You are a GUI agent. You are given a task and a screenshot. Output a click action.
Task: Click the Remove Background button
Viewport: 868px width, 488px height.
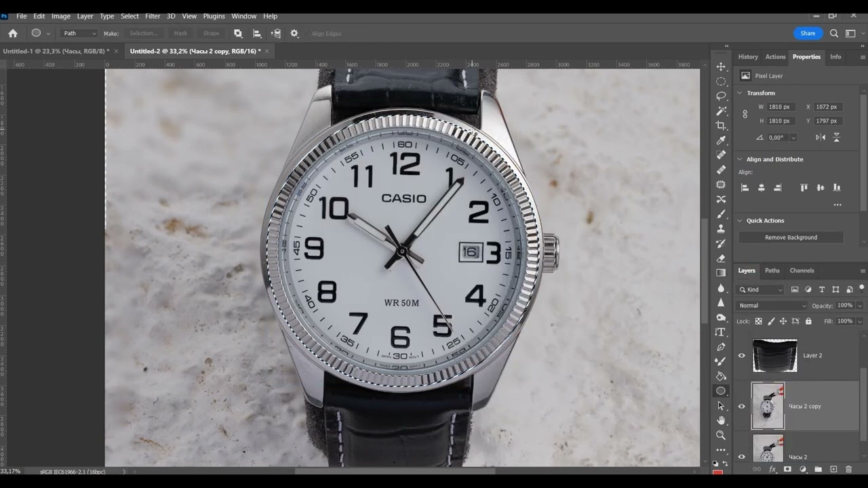(791, 237)
